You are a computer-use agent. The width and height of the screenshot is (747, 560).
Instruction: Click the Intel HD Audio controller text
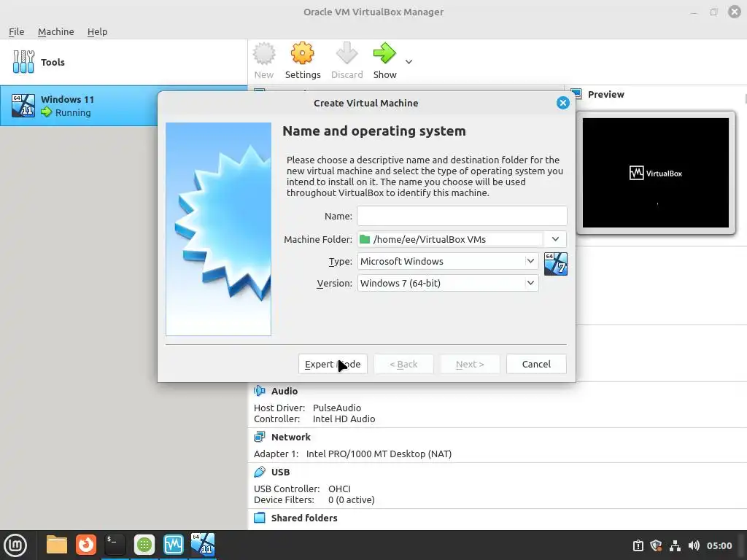[x=344, y=419]
